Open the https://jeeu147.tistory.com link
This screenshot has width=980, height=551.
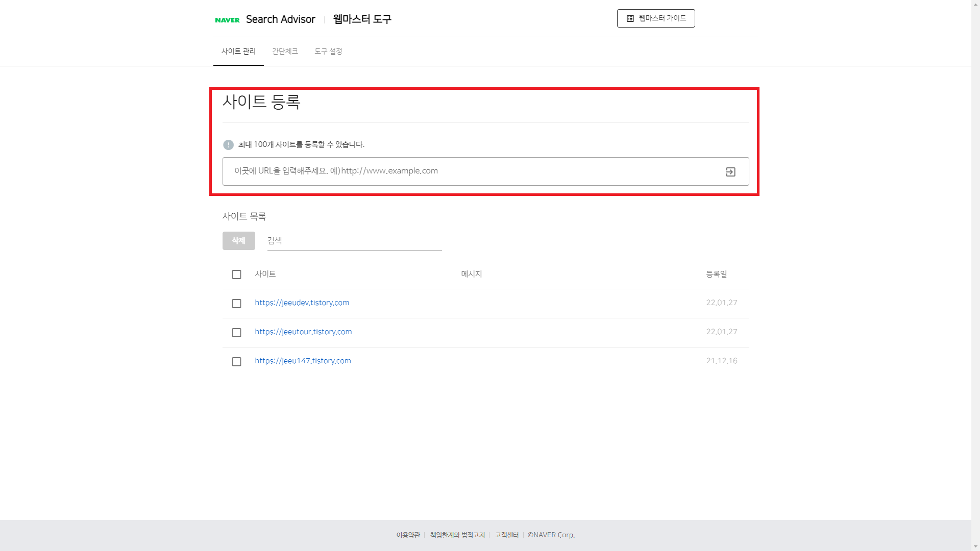coord(303,361)
